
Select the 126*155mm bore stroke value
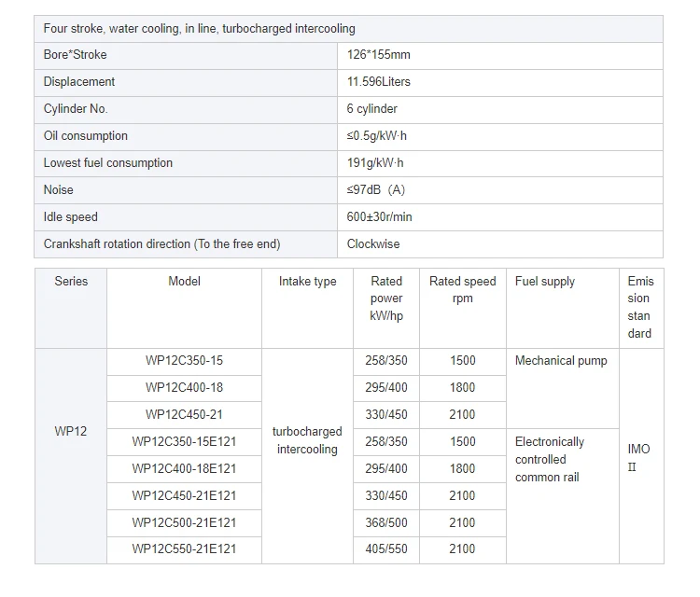[378, 55]
